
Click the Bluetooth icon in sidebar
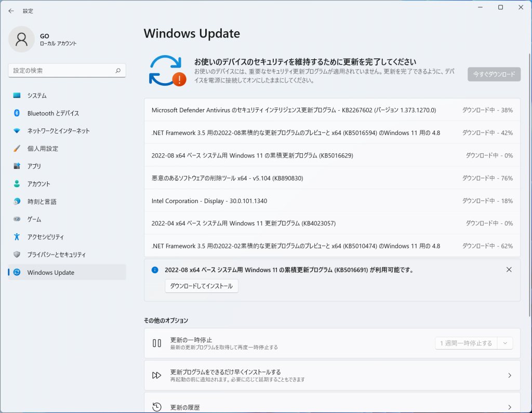(x=17, y=113)
